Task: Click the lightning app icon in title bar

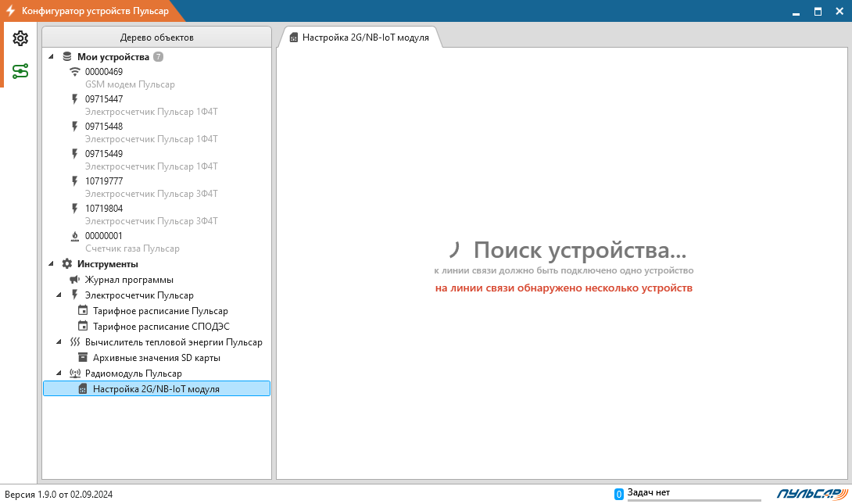Action: [x=10, y=10]
